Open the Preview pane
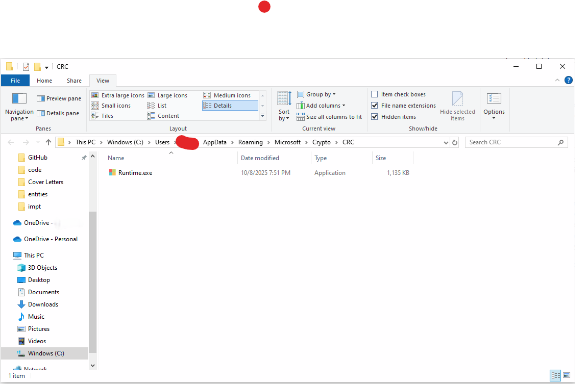This screenshot has width=588, height=384. click(x=59, y=98)
